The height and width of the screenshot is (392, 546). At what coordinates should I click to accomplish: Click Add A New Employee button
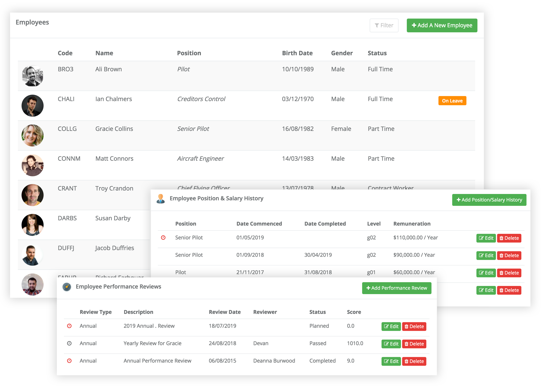coord(441,25)
